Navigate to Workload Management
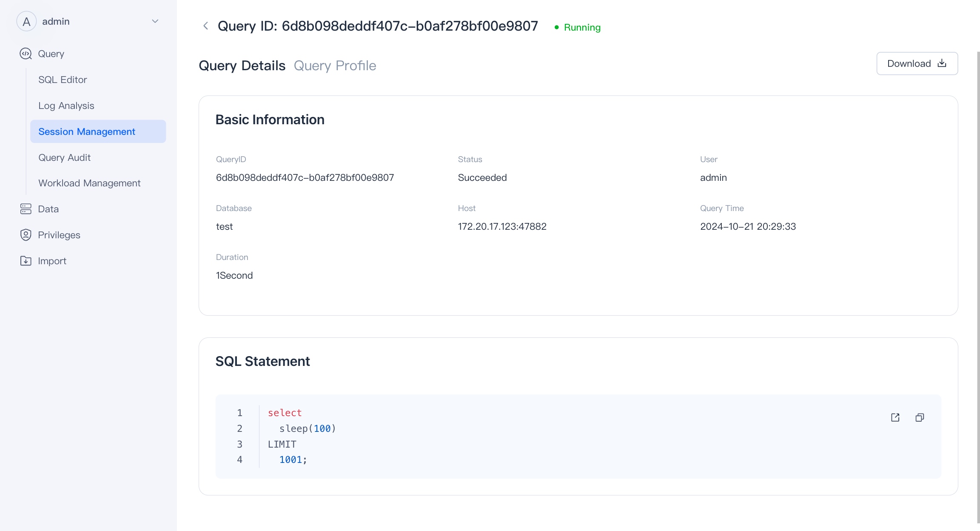 coord(89,183)
